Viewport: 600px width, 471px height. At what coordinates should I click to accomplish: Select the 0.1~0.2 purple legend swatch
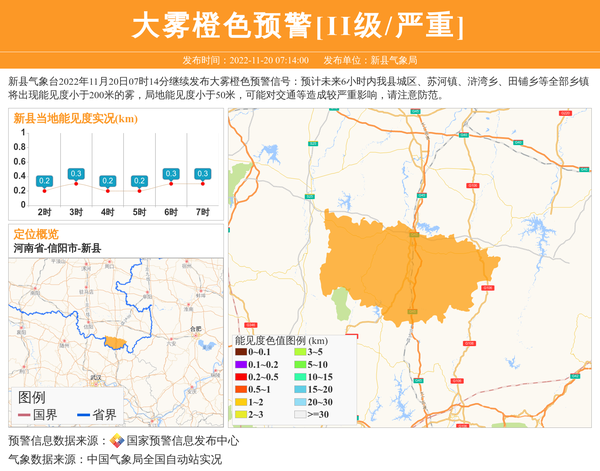click(x=241, y=364)
